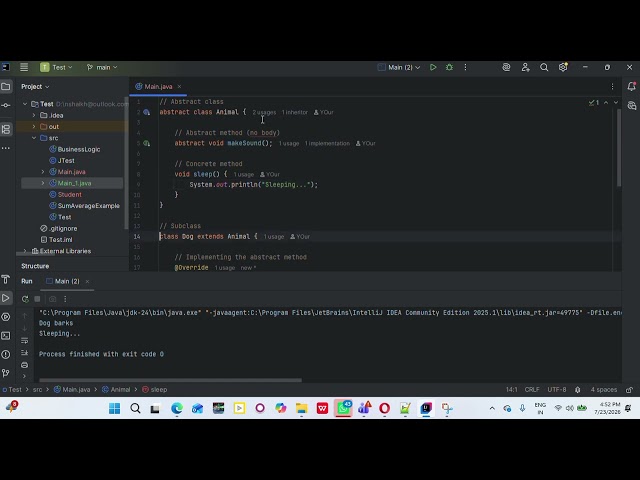Click Animal breadcrumb in status bar

point(116,390)
